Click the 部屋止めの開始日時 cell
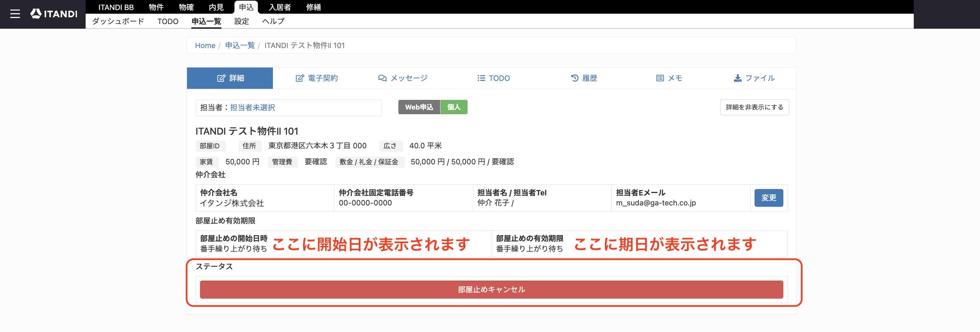Viewport: 980px width, 332px height. (x=344, y=244)
